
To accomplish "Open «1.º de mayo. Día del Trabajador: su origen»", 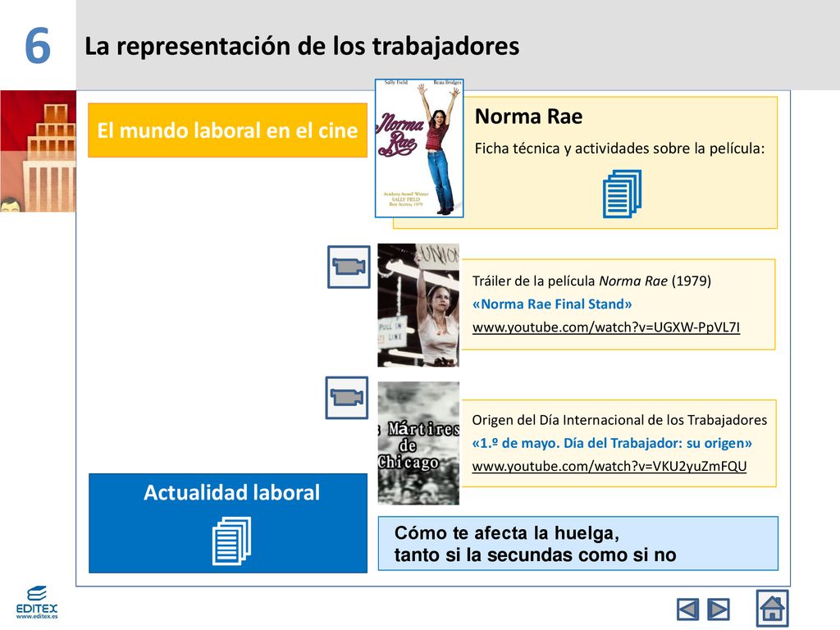I will (x=612, y=444).
